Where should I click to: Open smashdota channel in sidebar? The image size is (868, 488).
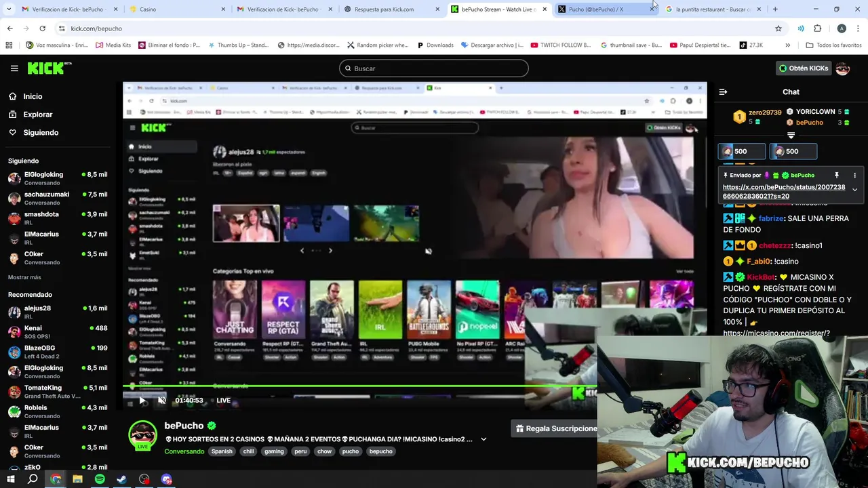coord(58,218)
